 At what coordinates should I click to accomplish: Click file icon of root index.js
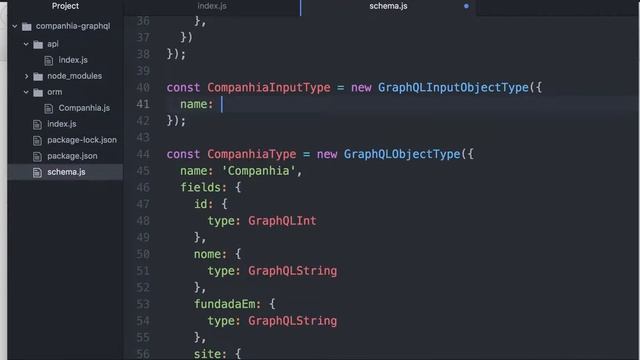(37, 124)
